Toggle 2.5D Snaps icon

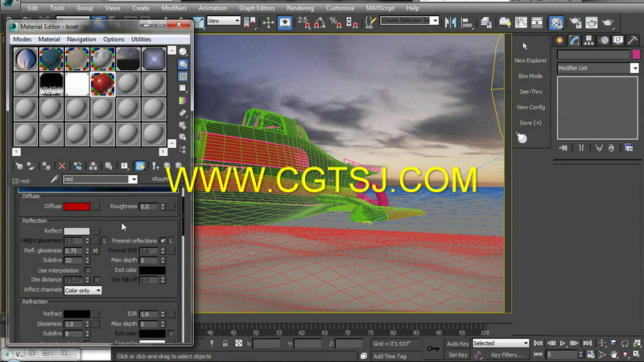(304, 23)
